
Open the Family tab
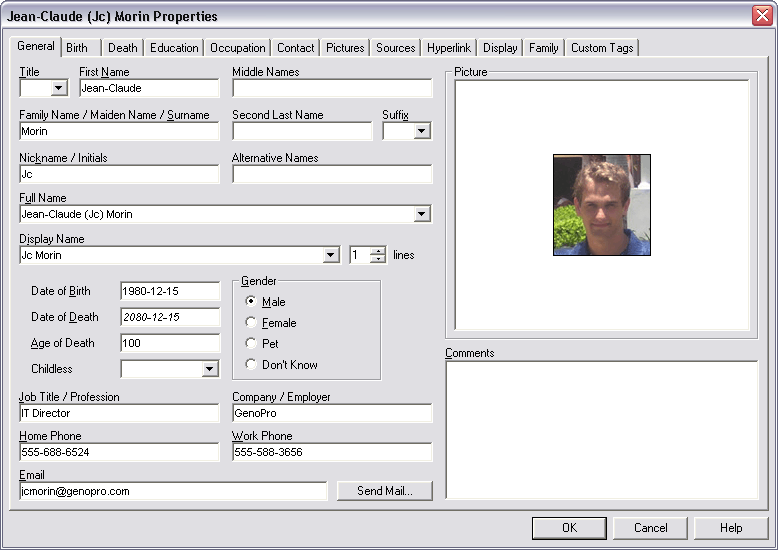pos(543,48)
